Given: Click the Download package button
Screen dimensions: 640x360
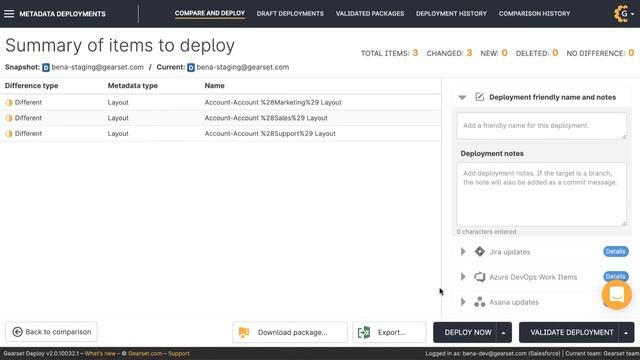Looking at the screenshot, I should (290, 332).
